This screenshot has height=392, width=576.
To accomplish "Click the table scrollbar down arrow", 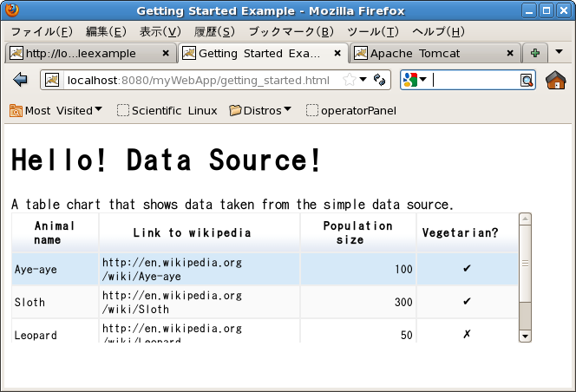I will pyautogui.click(x=525, y=336).
